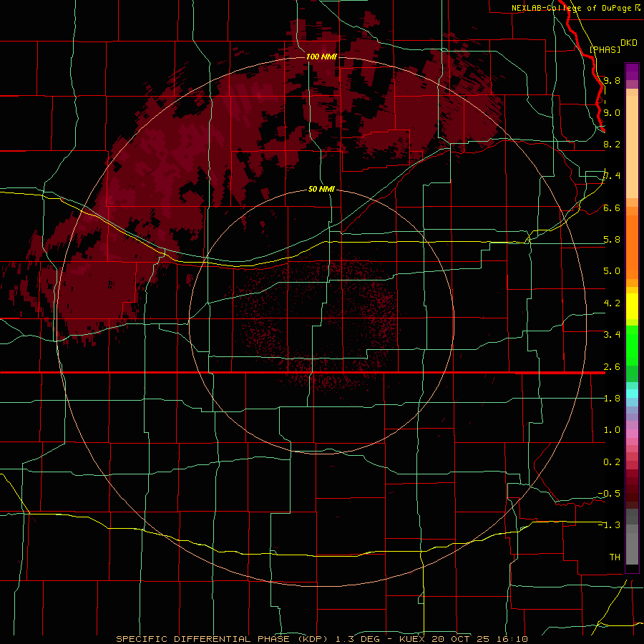Viewport: 644px width, 644px height.
Task: Click the 3.4 scale value
Action: [x=612, y=335]
